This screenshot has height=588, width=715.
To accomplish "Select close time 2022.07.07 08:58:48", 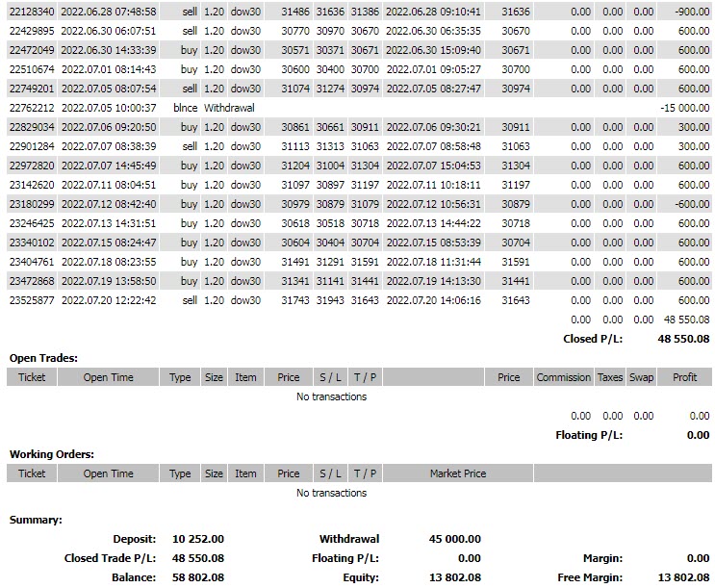I will (x=434, y=146).
